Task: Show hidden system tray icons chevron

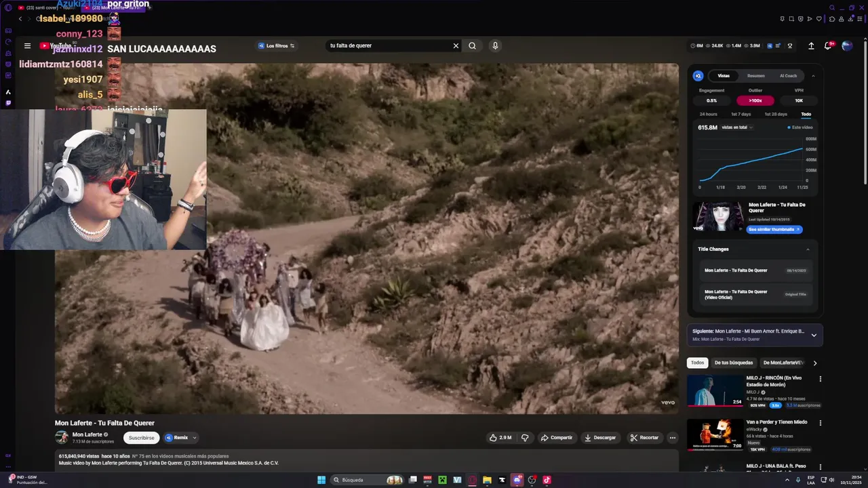Action: [x=787, y=480]
